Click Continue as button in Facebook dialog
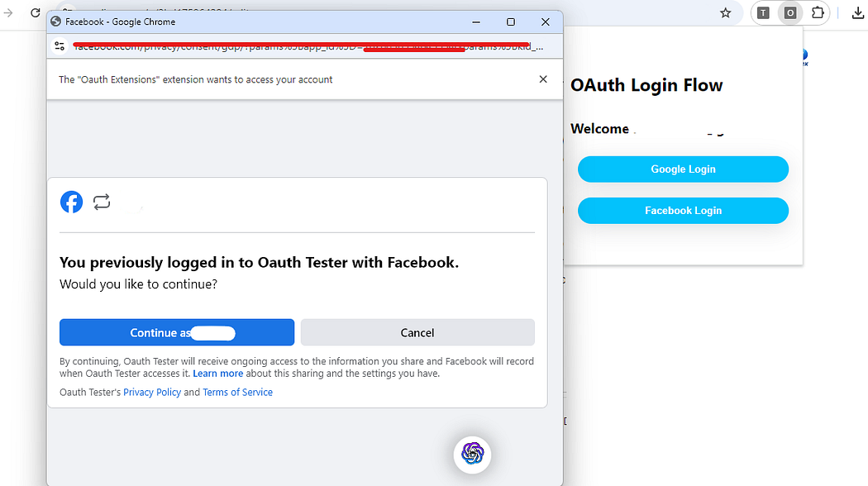This screenshot has height=486, width=868. click(177, 332)
